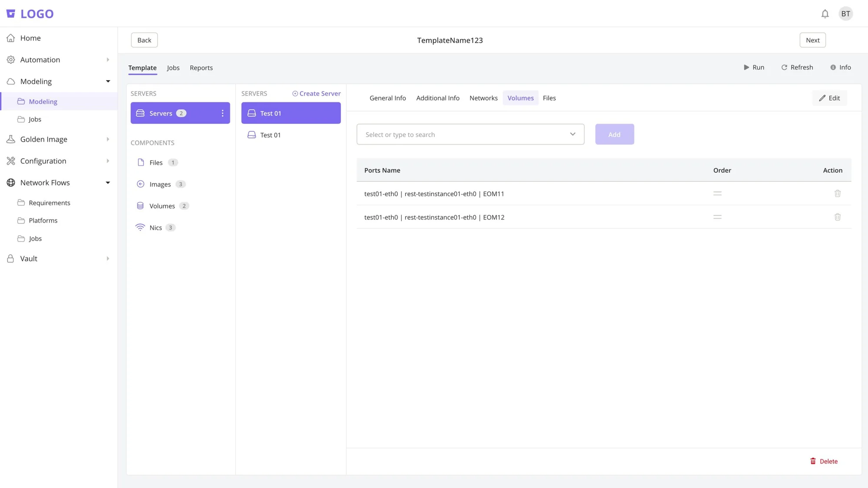
Task: Open the BT user avatar menu
Action: pyautogui.click(x=845, y=14)
